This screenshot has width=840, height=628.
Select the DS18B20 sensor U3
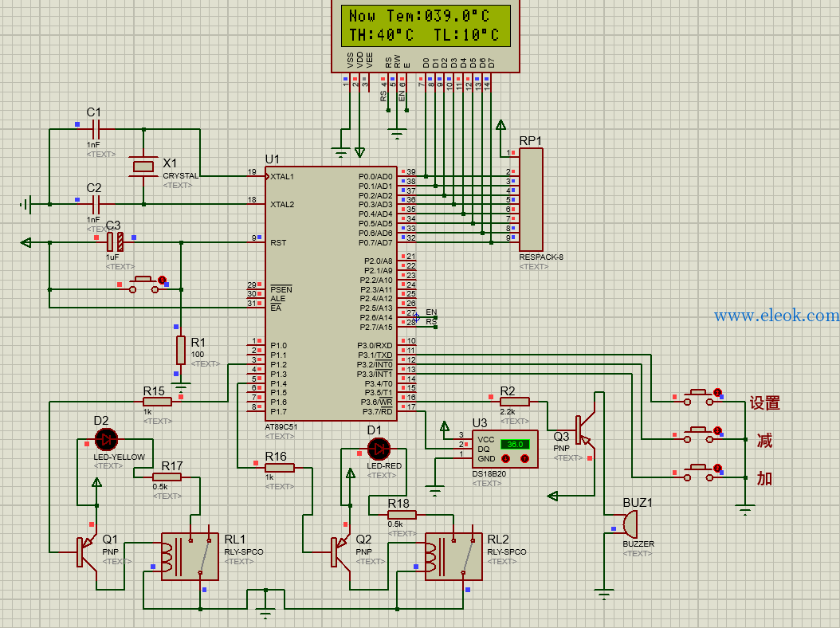click(x=504, y=449)
